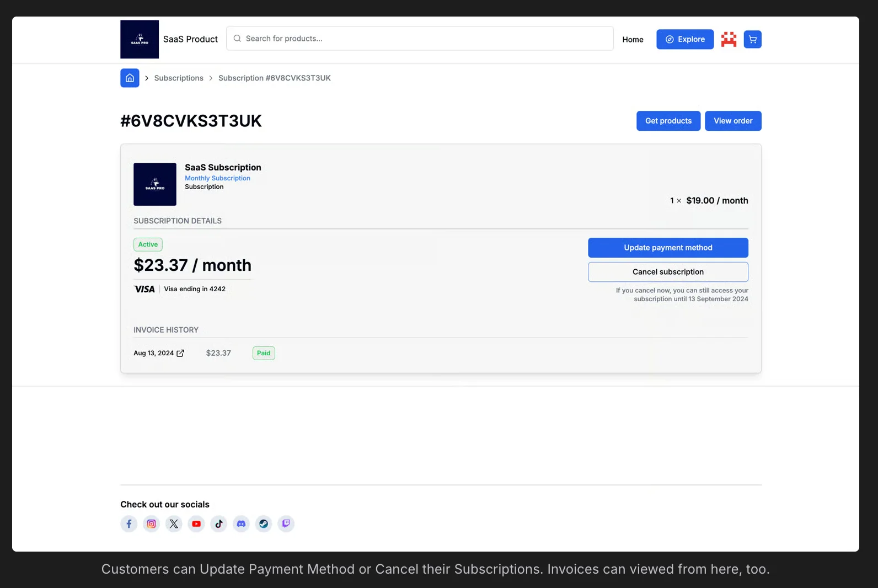This screenshot has height=588, width=878.
Task: Open the X (Twitter) social link
Action: pyautogui.click(x=174, y=523)
